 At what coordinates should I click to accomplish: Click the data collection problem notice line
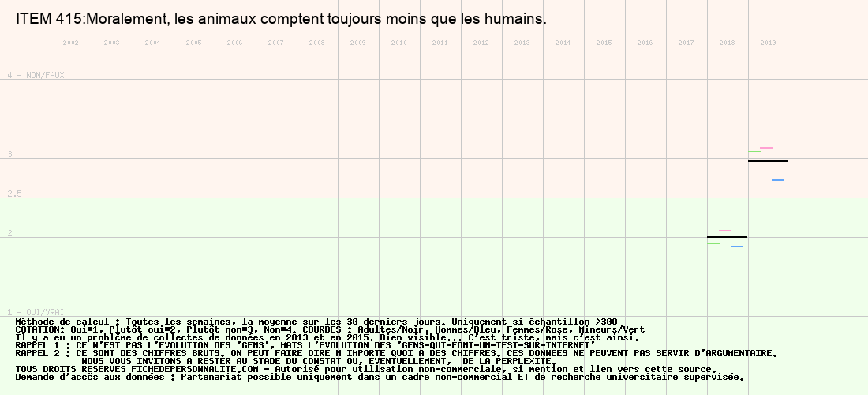[x=327, y=338]
